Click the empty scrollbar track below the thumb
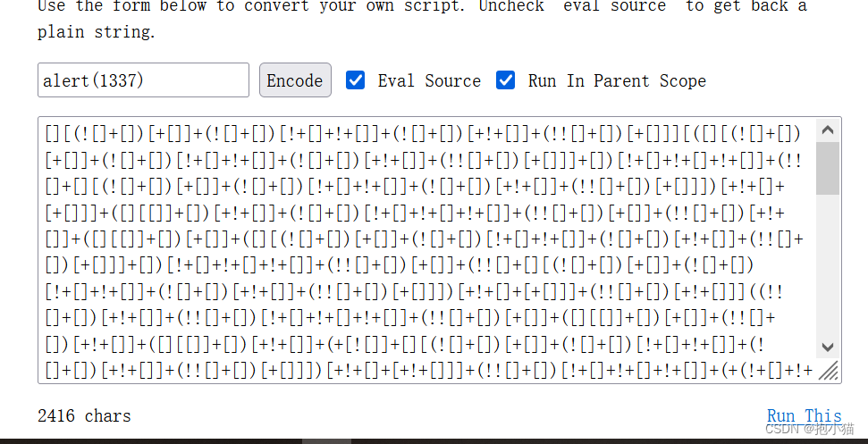Screen dimensions: 868x444 [828, 268]
